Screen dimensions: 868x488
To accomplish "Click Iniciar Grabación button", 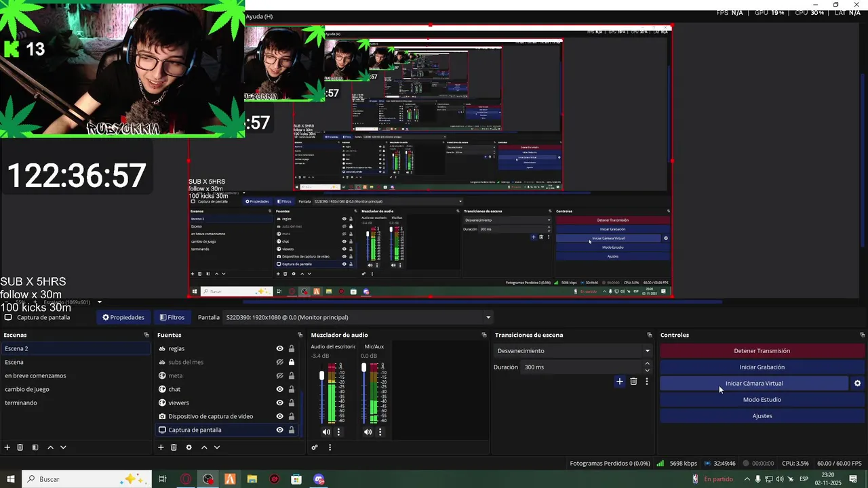I will 762,367.
